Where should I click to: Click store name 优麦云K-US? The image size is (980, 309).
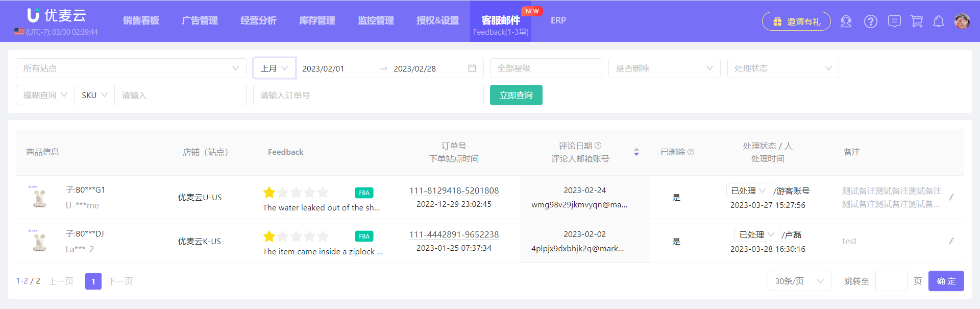pyautogui.click(x=199, y=241)
